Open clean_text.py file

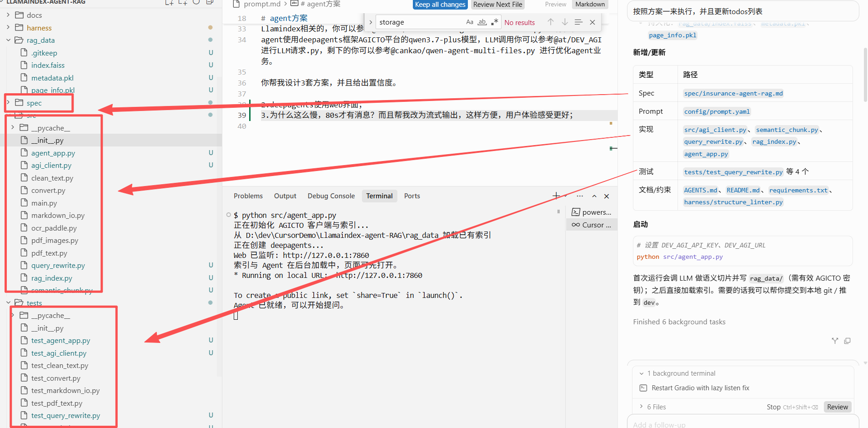coord(52,178)
